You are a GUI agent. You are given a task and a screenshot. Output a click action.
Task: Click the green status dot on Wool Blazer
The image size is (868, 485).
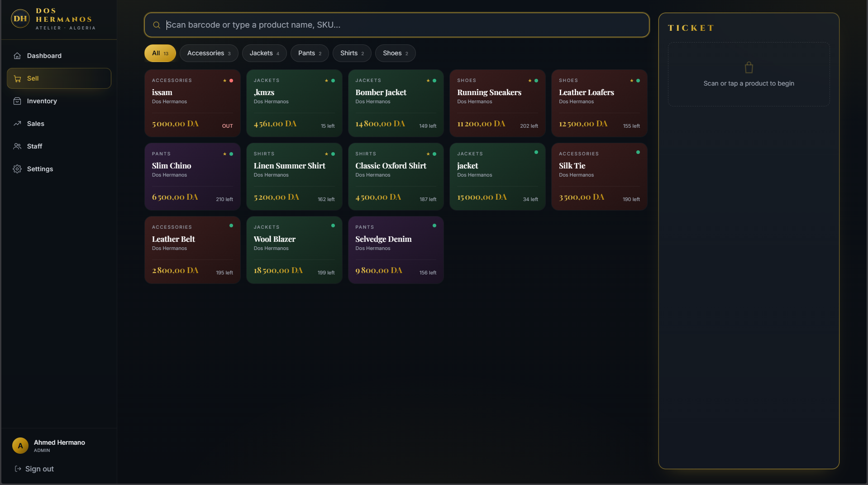pos(333,226)
